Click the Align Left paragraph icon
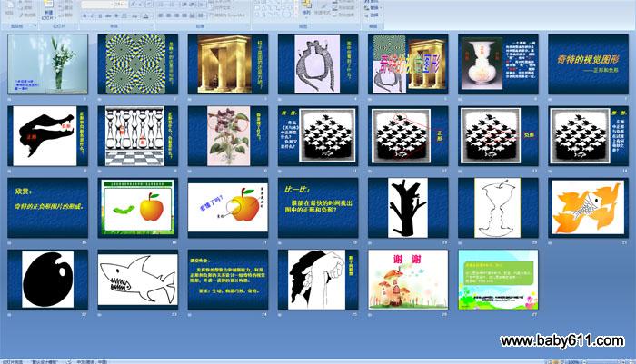The height and width of the screenshot is (364, 636). pyautogui.click(x=161, y=15)
